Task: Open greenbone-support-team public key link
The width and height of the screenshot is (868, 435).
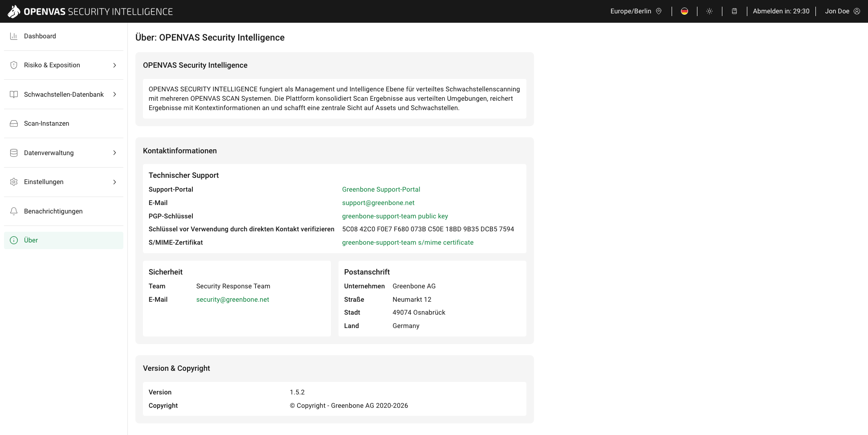Action: point(395,216)
